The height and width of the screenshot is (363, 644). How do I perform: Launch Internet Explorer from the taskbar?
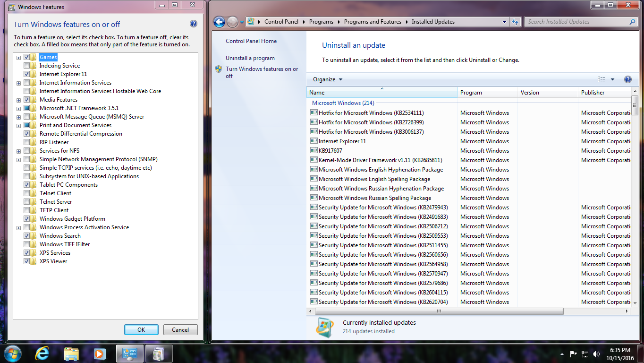click(x=42, y=354)
